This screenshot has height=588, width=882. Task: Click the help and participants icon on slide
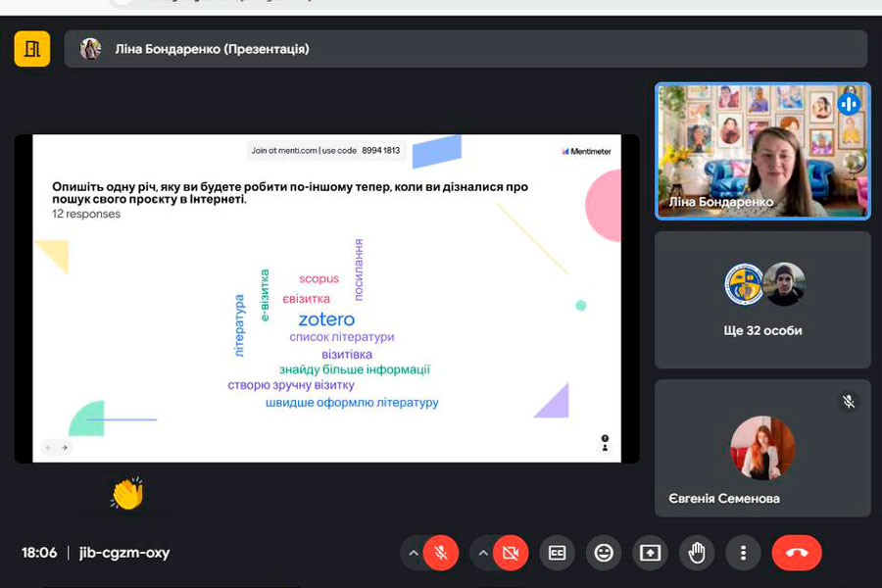[x=605, y=443]
